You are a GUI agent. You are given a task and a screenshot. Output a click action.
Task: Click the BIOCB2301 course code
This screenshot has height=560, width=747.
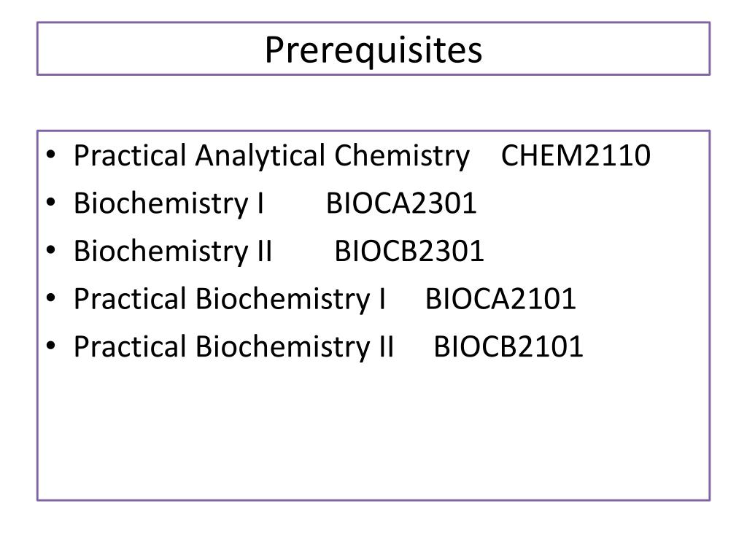pos(409,251)
